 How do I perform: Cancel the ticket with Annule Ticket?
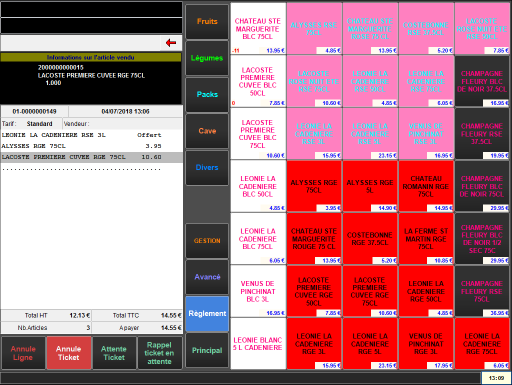pos(69,353)
